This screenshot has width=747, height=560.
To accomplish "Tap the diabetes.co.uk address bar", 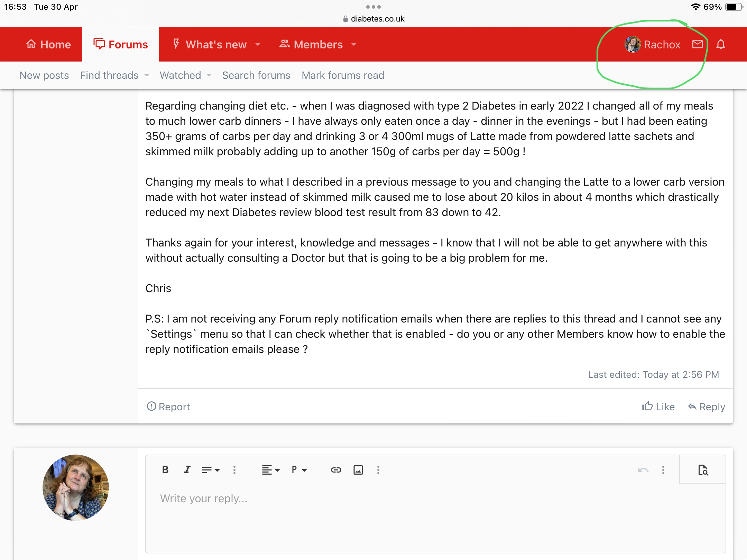I will [x=373, y=19].
